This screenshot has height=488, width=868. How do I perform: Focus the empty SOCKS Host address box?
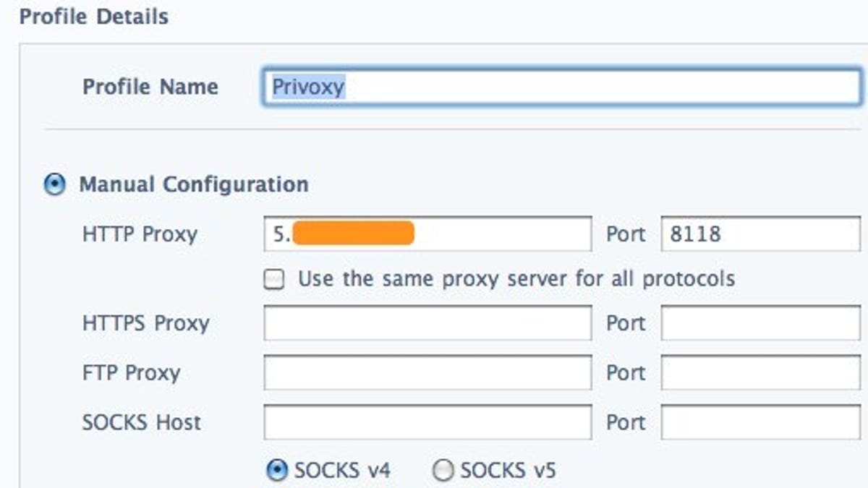(x=427, y=422)
